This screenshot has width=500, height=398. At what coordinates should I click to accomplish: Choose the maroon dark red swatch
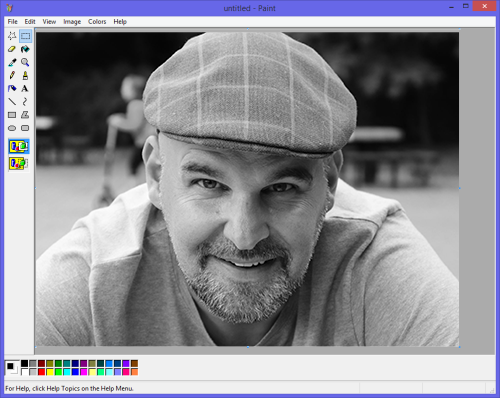tap(41, 363)
